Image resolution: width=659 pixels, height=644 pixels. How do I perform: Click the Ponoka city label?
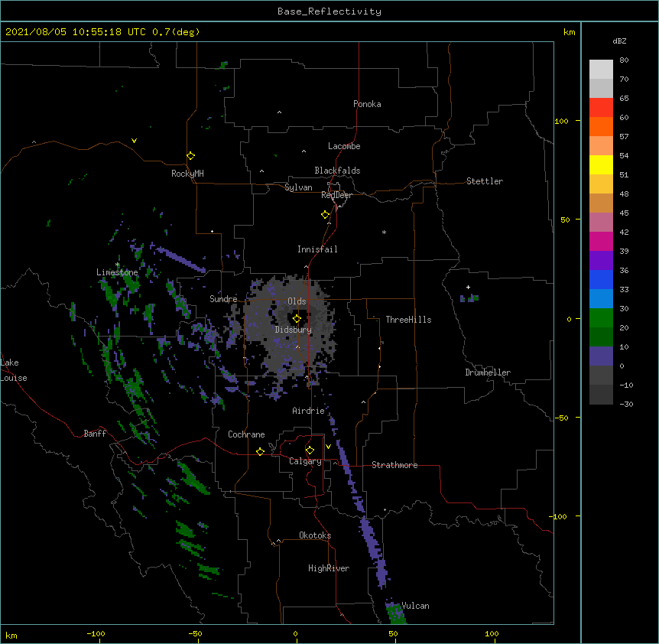coord(367,104)
